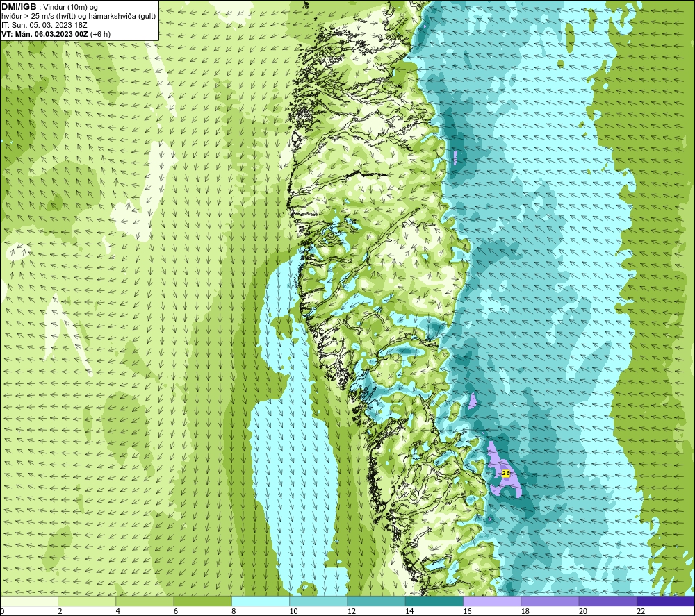The image size is (695, 616).
Task: Click the scale label 16 under colorbar
Action: [467, 611]
